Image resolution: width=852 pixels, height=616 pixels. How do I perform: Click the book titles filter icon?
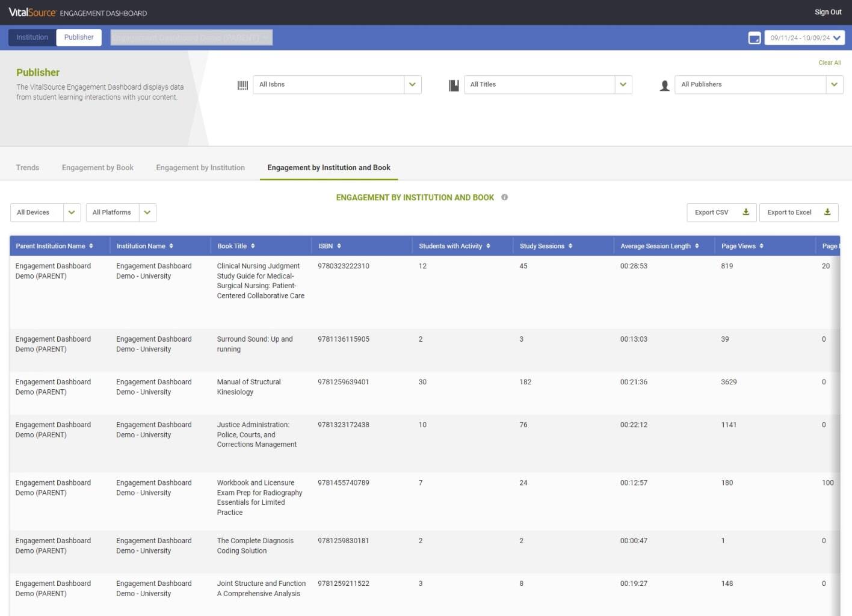tap(454, 85)
